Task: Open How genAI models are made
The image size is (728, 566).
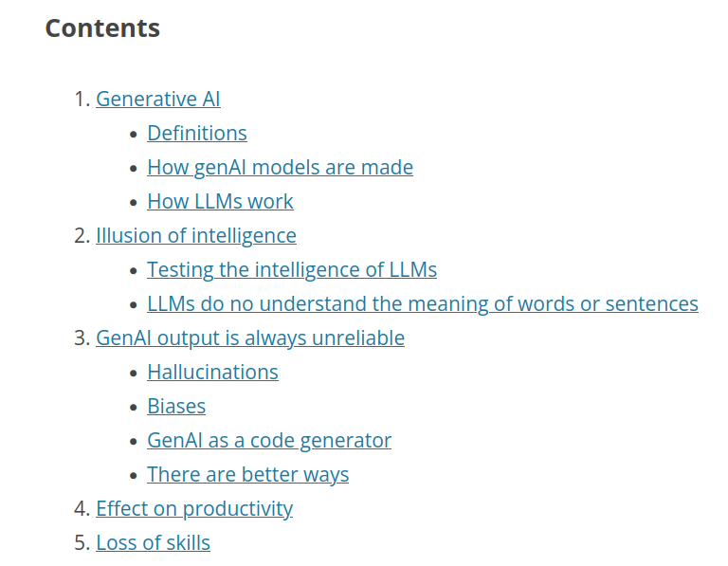Action: coord(280,167)
